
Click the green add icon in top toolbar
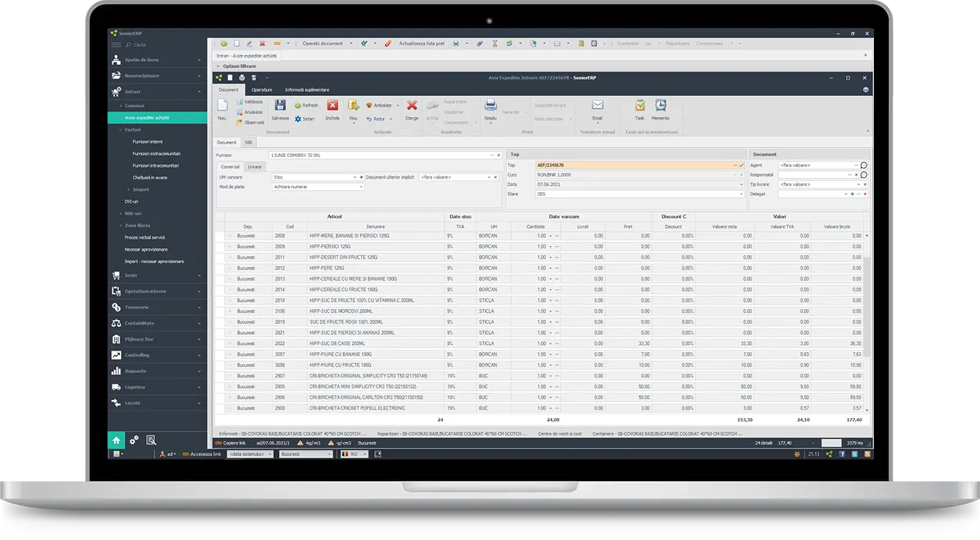[x=224, y=43]
